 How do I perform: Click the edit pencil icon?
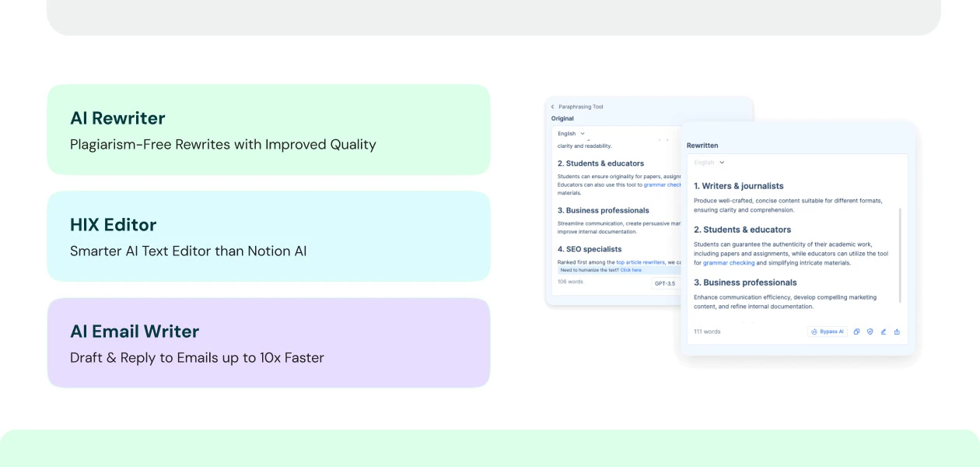(883, 332)
